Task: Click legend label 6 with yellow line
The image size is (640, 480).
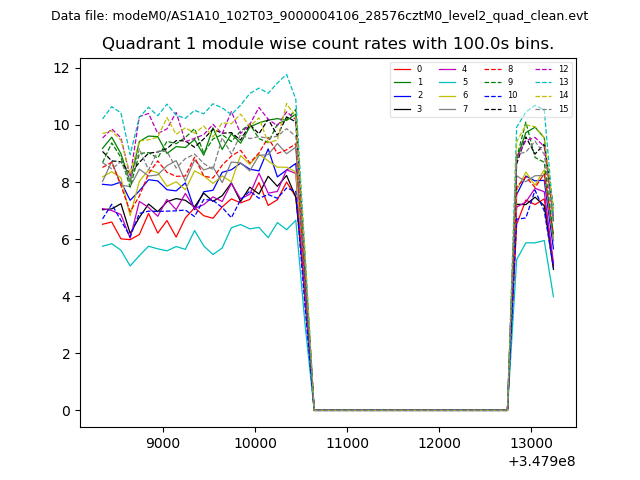Action: [463, 95]
